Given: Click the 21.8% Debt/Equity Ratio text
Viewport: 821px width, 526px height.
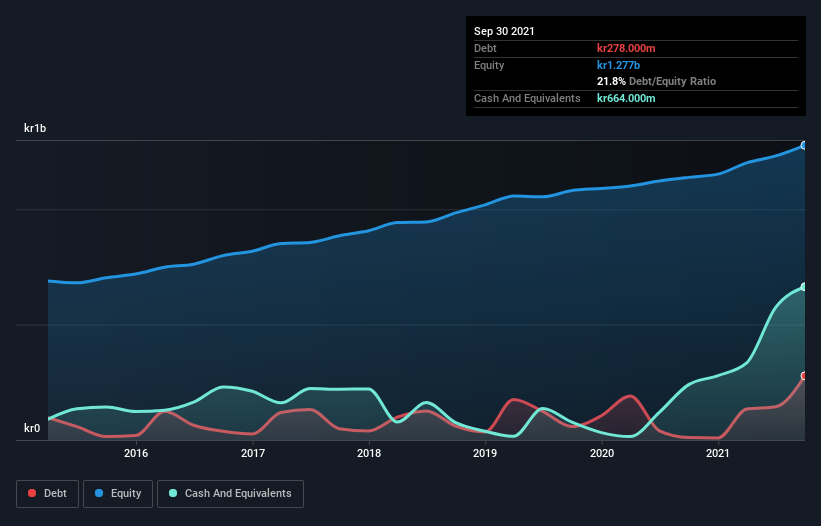Looking at the screenshot, I should tap(657, 82).
